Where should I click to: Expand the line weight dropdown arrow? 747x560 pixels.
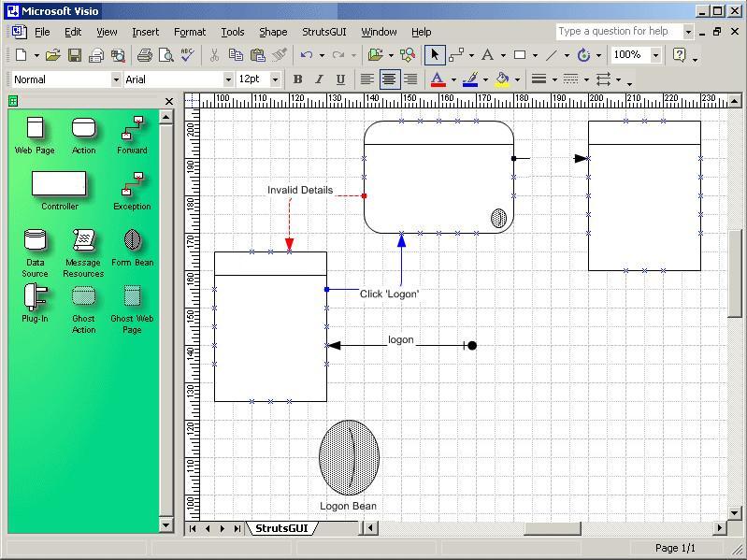pos(554,79)
